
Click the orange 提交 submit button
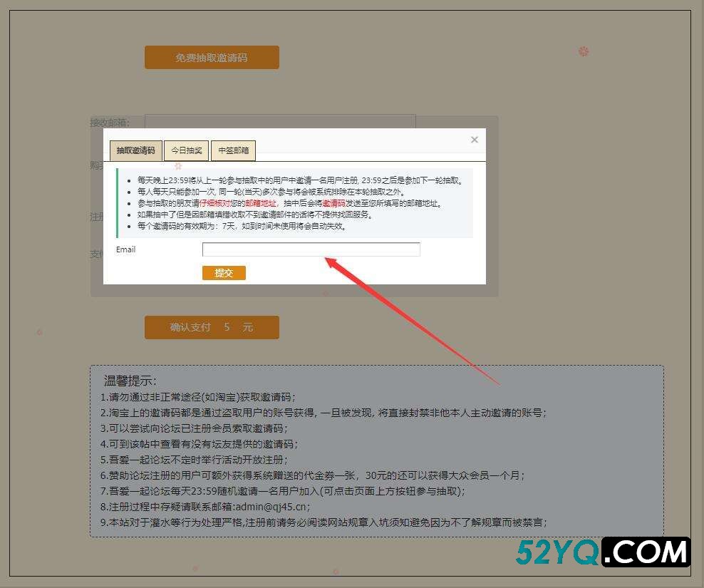click(x=223, y=273)
